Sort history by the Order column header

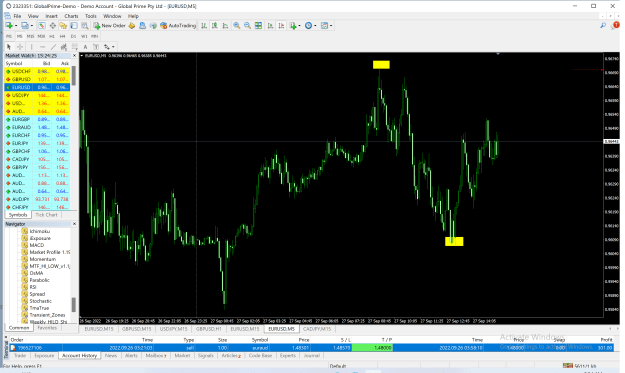click(17, 340)
